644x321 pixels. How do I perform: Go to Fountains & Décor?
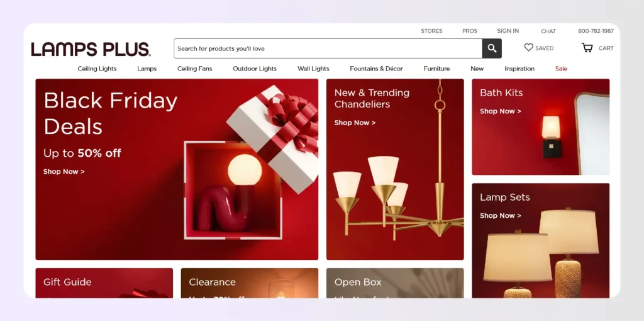click(376, 69)
